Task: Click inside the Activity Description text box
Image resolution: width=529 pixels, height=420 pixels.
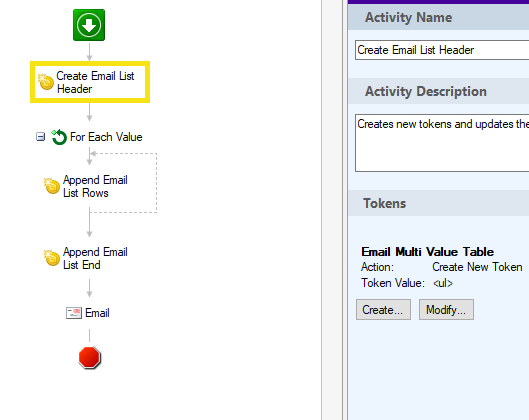Action: [442, 143]
